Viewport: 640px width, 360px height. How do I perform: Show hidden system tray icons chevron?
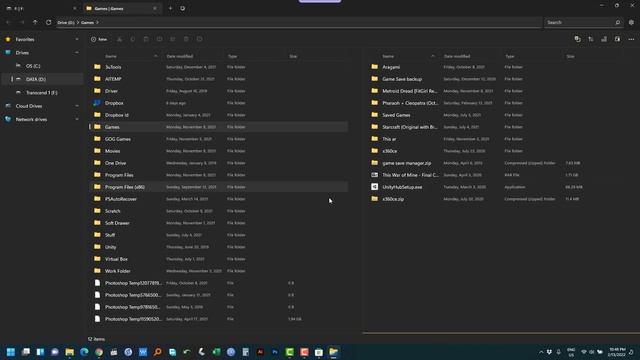tap(541, 352)
